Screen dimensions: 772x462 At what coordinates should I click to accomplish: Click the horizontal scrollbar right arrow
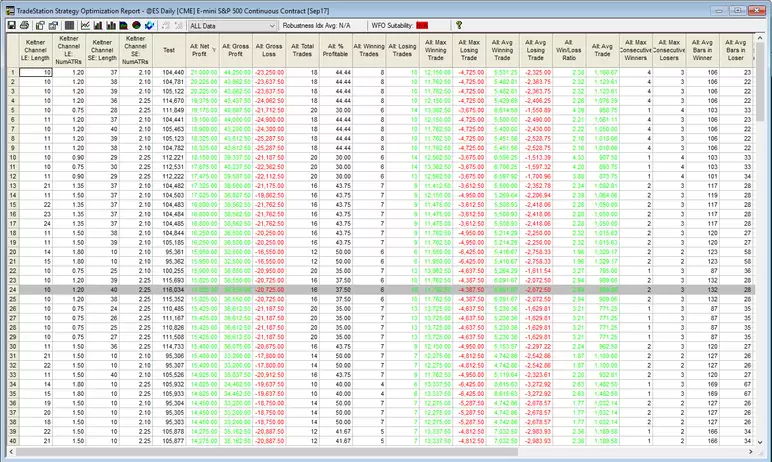(x=750, y=451)
